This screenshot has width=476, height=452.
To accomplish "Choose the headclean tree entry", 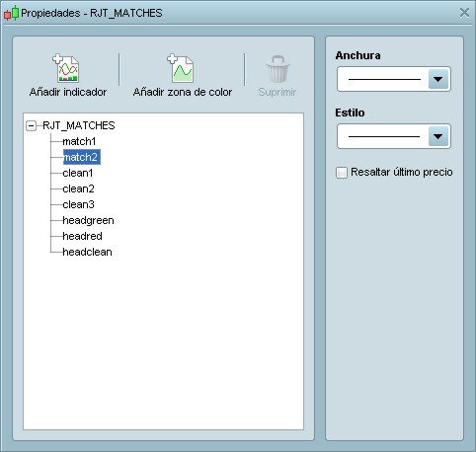I will [x=87, y=252].
